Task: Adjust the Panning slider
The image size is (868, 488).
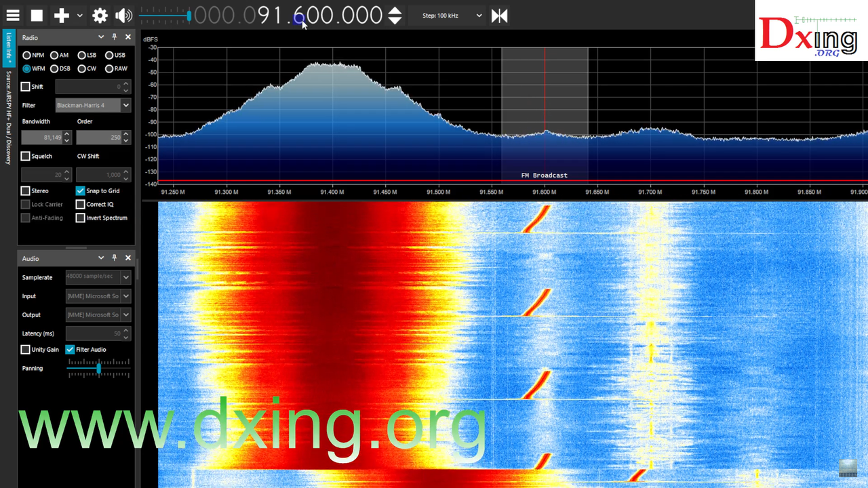Action: (98, 368)
